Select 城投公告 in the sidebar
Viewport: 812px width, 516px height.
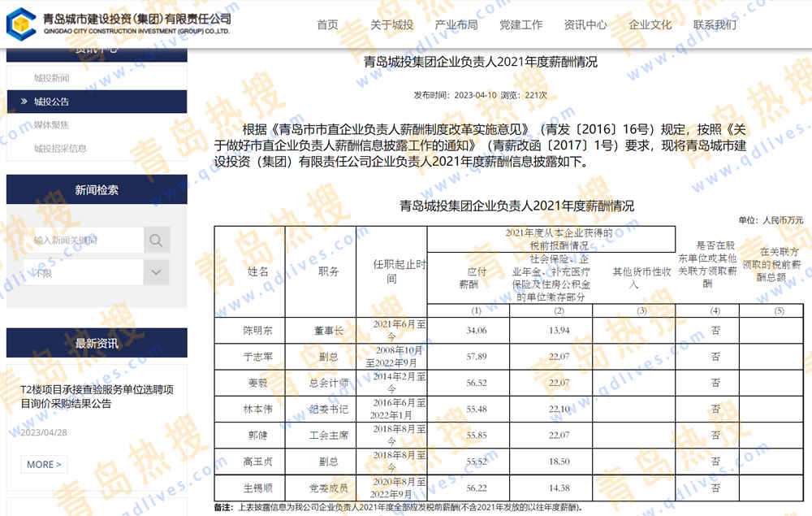97,102
